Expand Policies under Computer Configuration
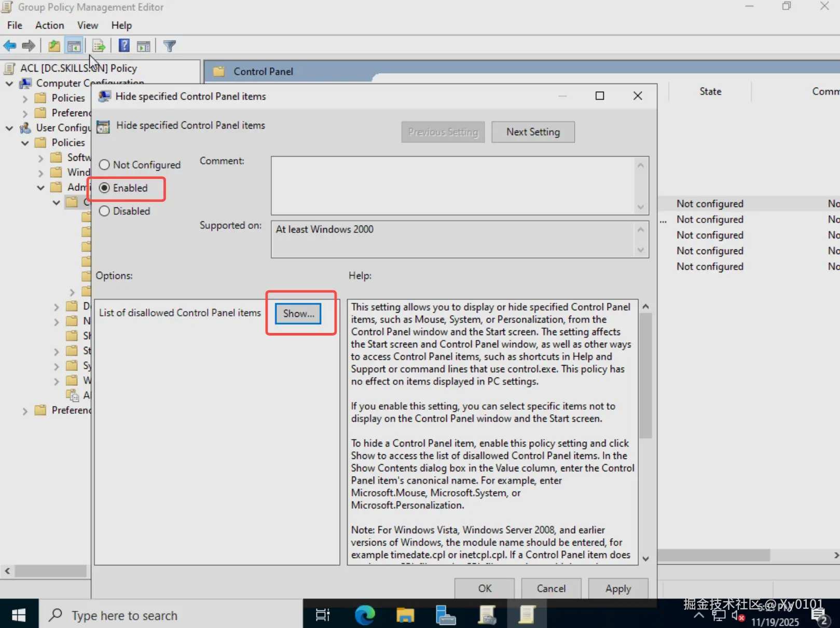This screenshot has width=840, height=628. [25, 98]
